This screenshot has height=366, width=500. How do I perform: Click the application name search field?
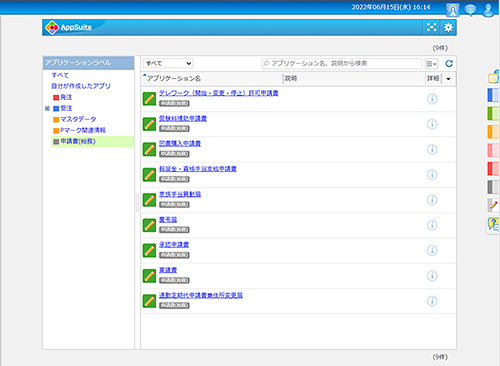342,63
